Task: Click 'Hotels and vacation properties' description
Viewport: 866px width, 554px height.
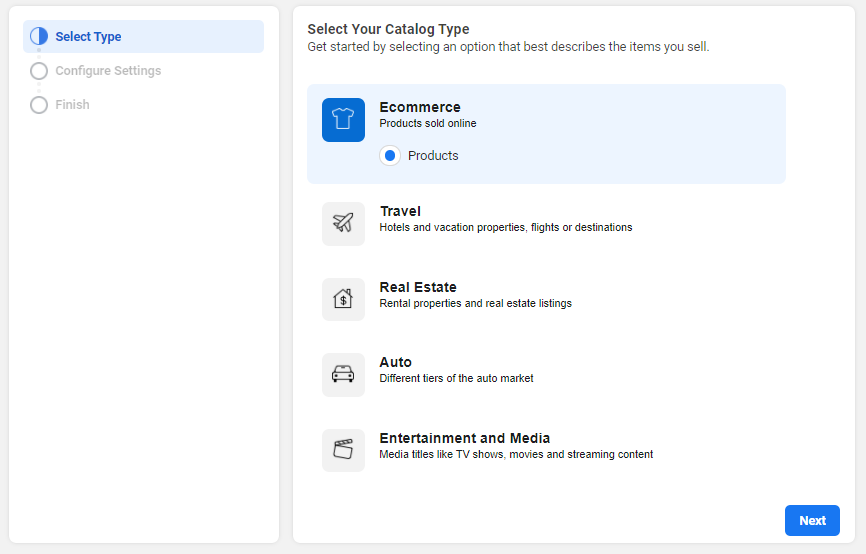Action: [505, 228]
